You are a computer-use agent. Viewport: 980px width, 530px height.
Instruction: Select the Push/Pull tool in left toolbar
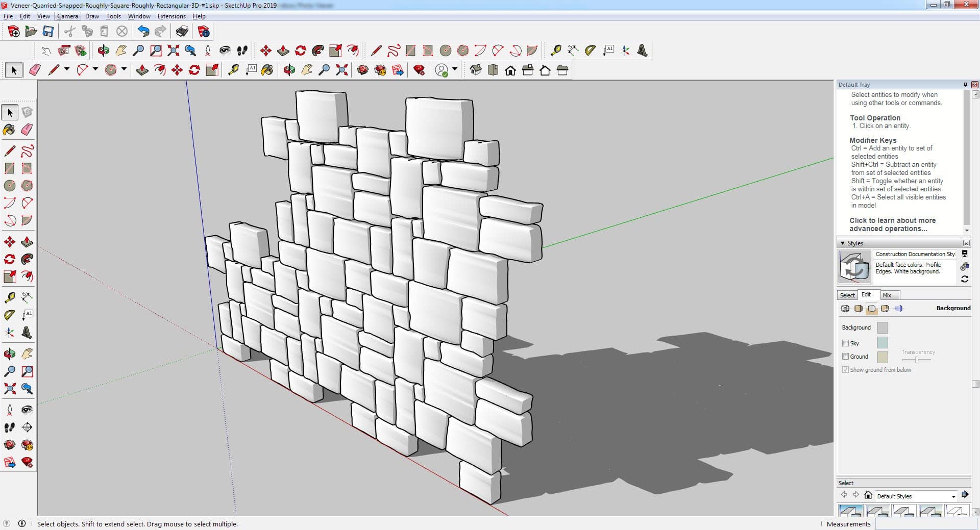point(27,242)
